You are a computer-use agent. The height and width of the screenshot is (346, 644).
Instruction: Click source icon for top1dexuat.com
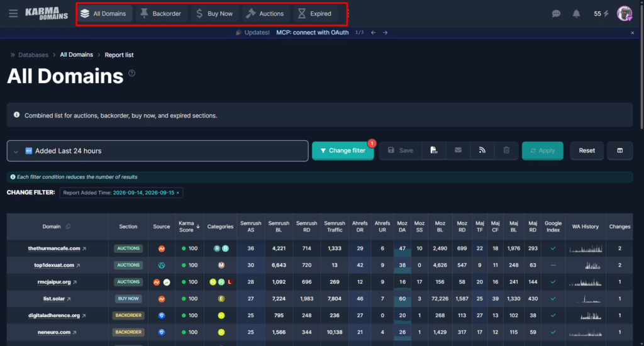pyautogui.click(x=162, y=265)
